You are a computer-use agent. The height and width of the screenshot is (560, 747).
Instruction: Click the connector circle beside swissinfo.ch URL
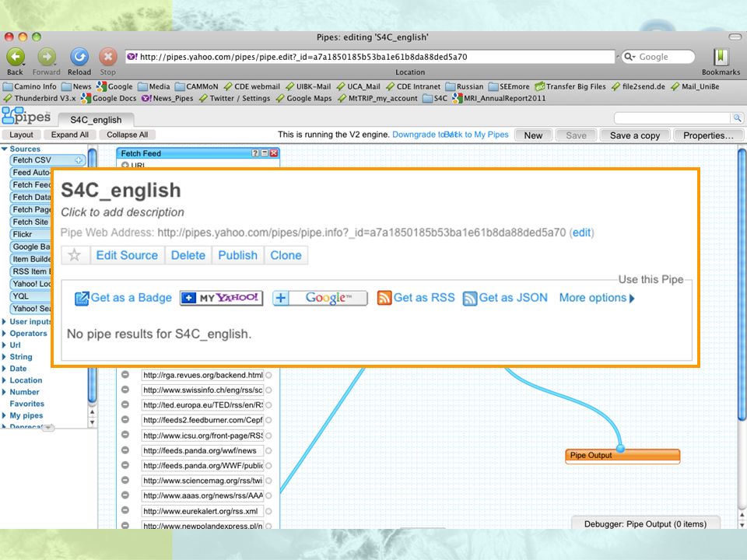point(268,390)
